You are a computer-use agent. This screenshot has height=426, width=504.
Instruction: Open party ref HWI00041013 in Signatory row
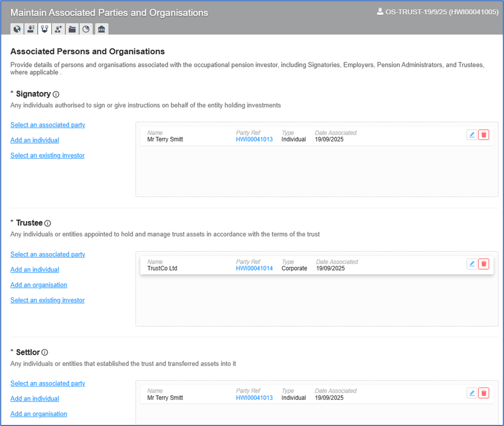(254, 139)
